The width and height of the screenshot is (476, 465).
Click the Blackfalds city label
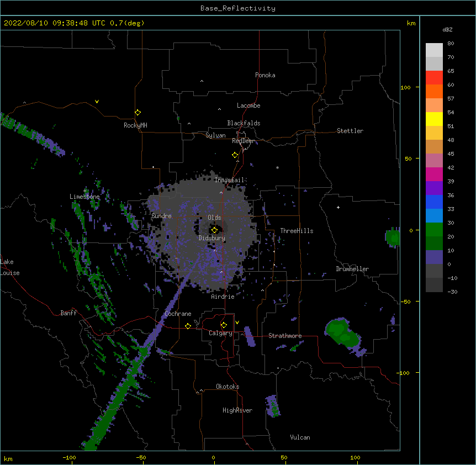pos(244,123)
